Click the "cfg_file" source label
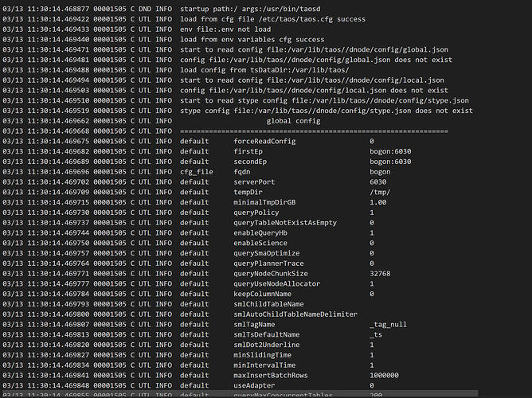The image size is (532, 398). pos(196,172)
